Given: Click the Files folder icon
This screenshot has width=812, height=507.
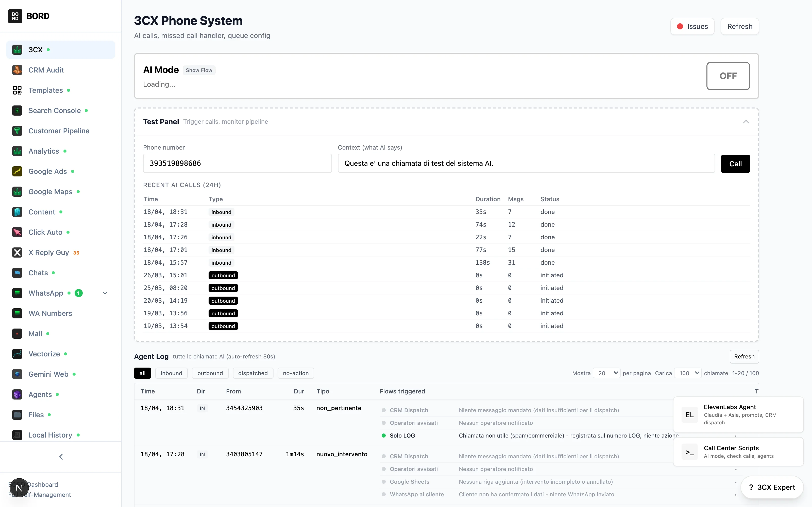Looking at the screenshot, I should pyautogui.click(x=17, y=415).
